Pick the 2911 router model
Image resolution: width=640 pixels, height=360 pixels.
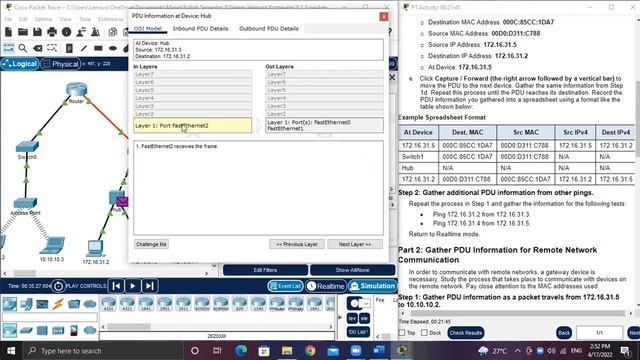coord(183,304)
